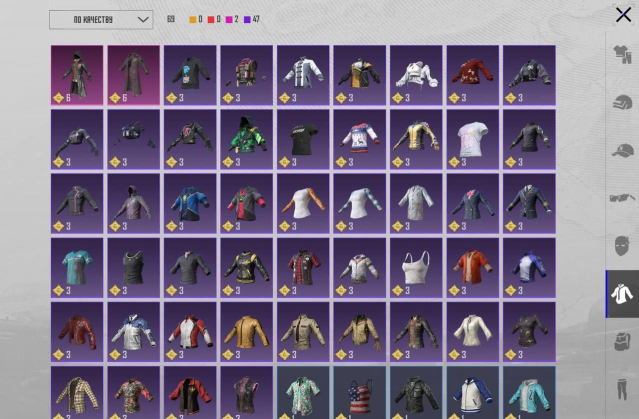The image size is (639, 419).
Task: Select the khaki military shirt with tie
Action: click(303, 332)
